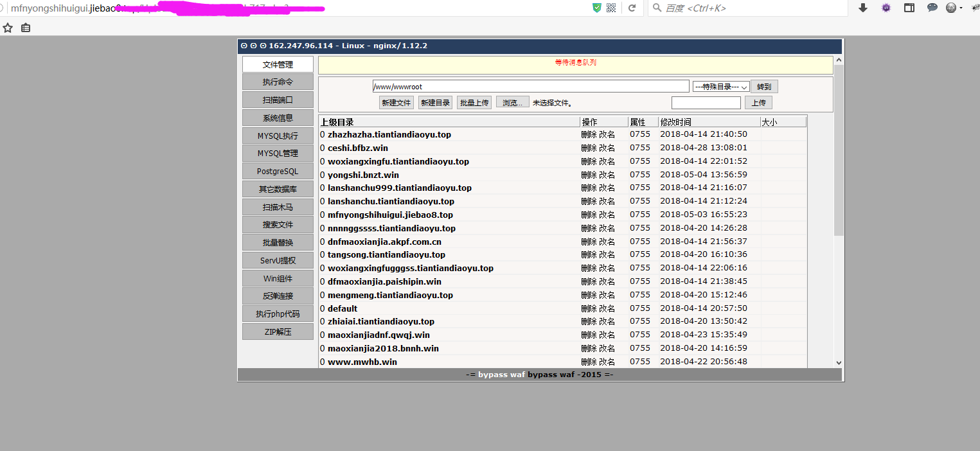980x451 pixels.
Task: Click 改名 for www.mwhb.win
Action: pos(607,362)
